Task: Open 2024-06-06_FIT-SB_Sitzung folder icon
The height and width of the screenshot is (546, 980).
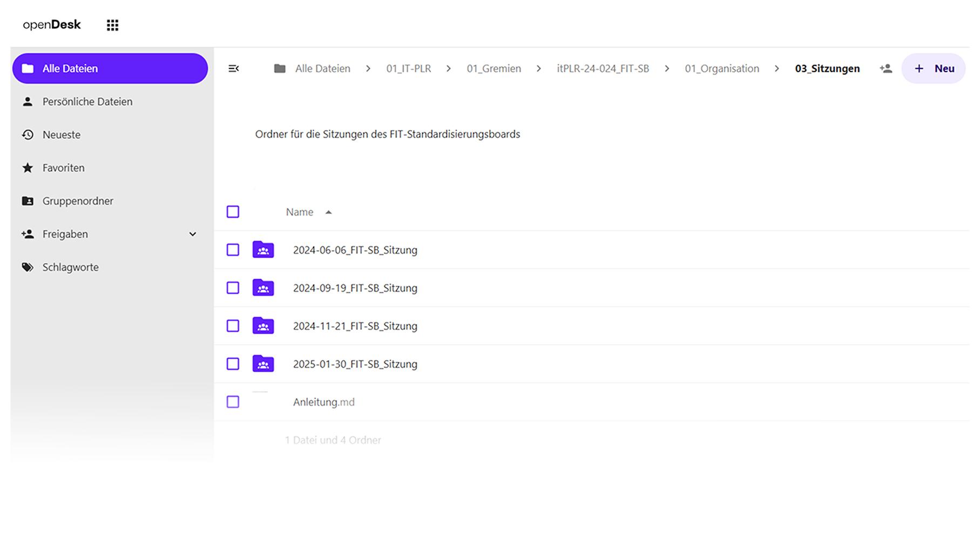Action: coord(263,250)
